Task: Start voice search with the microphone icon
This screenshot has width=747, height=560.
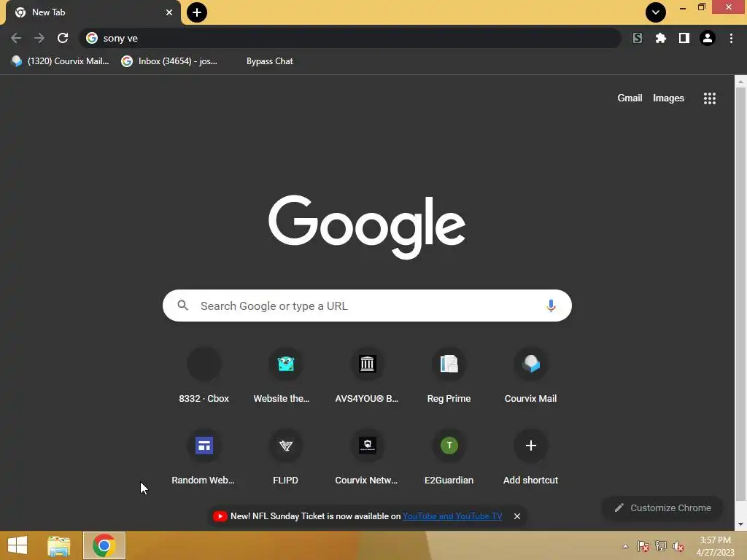Action: click(551, 306)
